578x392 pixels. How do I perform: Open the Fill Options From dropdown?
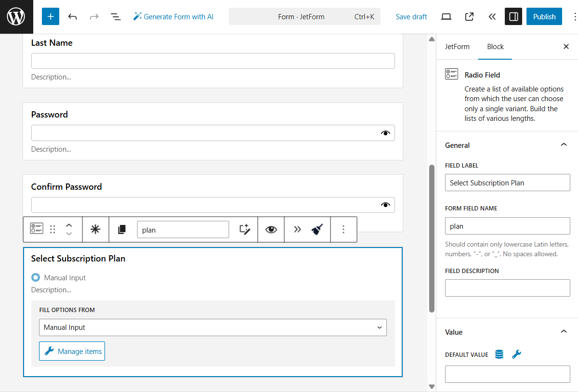(x=213, y=327)
